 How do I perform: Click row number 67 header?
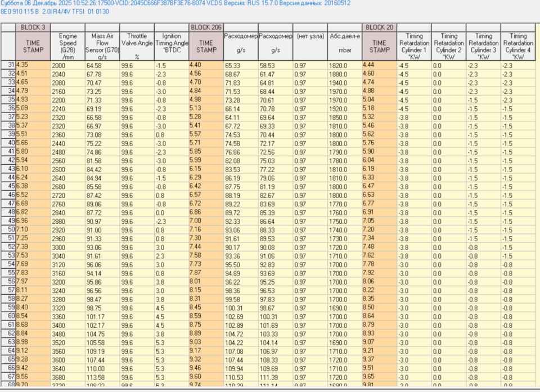8,377
